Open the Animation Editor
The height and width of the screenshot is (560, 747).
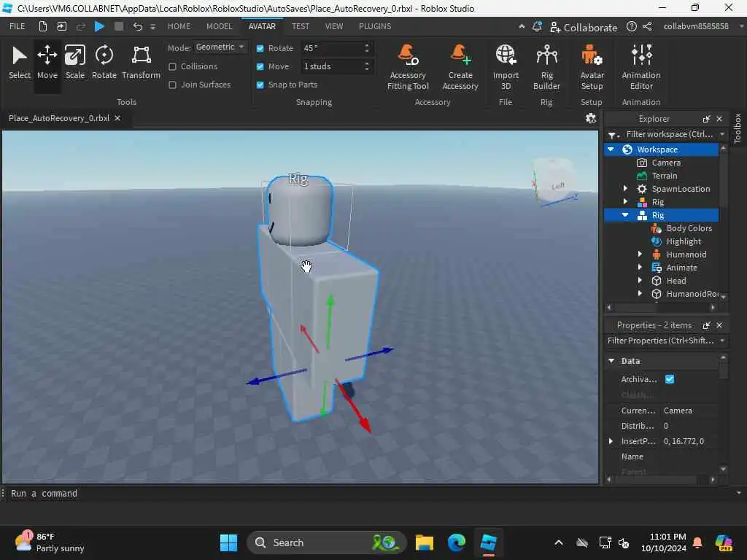(x=641, y=68)
